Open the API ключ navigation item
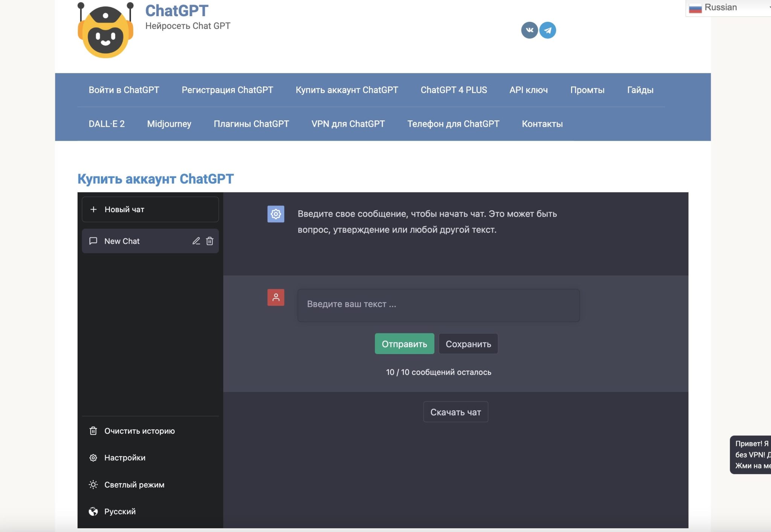The height and width of the screenshot is (532, 771). click(x=528, y=90)
